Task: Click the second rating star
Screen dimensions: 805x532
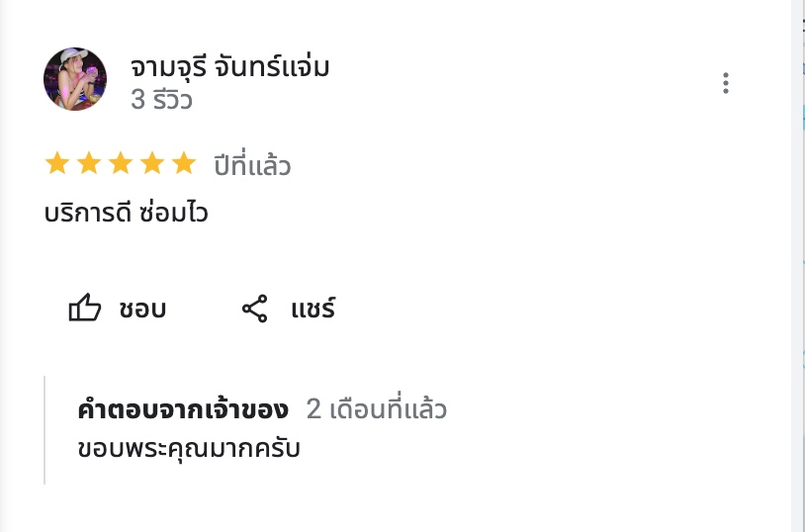Action: [89, 164]
